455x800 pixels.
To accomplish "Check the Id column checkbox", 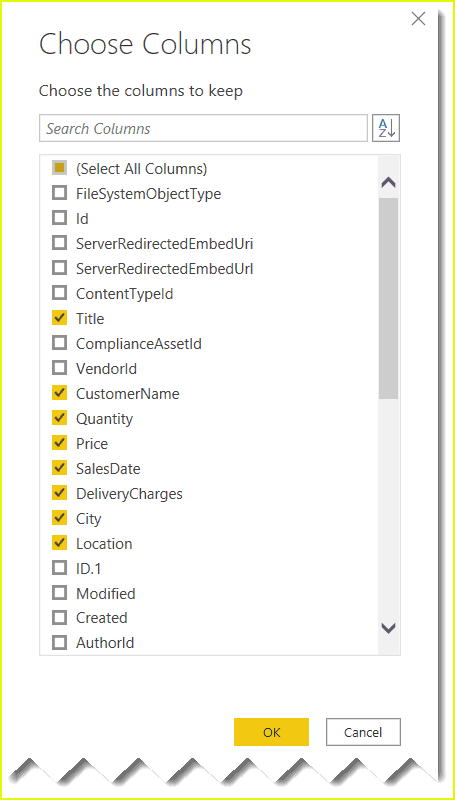I will click(60, 218).
